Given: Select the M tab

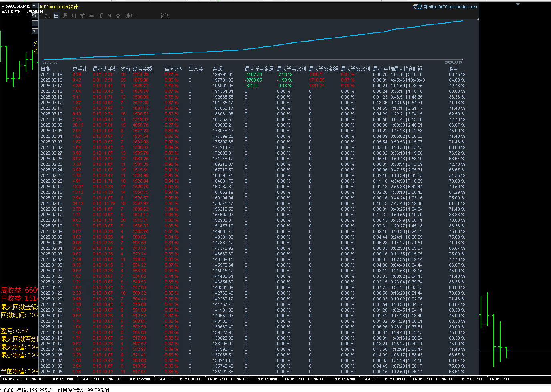Looking at the screenshot, I should [x=109, y=16].
